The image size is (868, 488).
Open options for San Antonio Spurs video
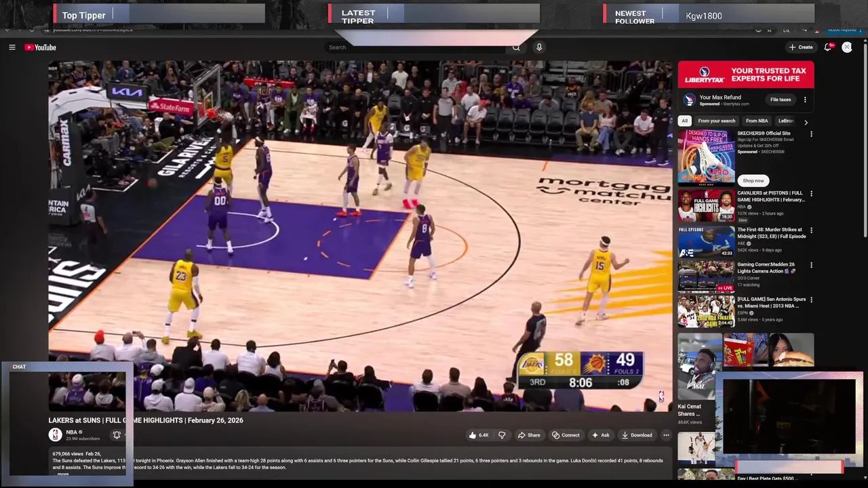(x=811, y=300)
